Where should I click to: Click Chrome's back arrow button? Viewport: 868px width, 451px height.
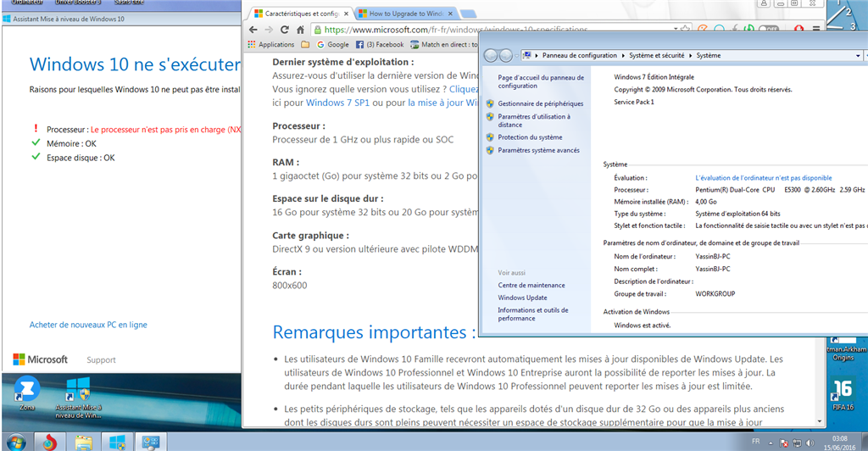click(x=253, y=30)
